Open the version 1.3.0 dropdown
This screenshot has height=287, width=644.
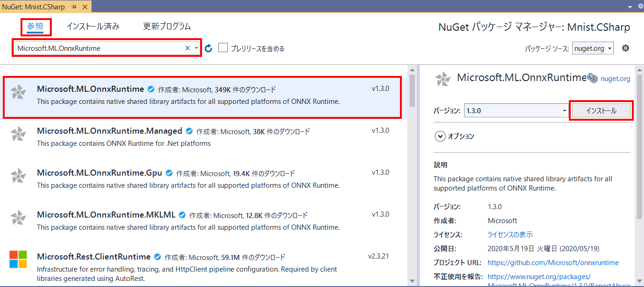click(x=564, y=111)
